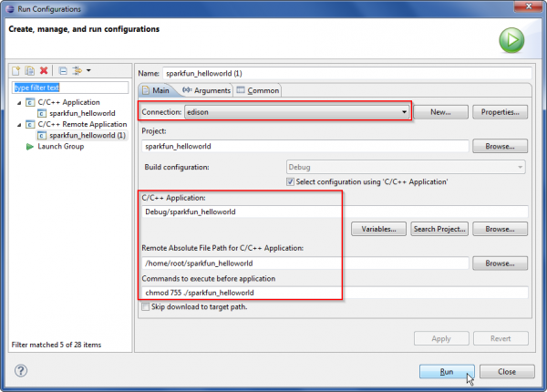Enable Skip download to target path
The height and width of the screenshot is (392, 547).
coord(146,307)
